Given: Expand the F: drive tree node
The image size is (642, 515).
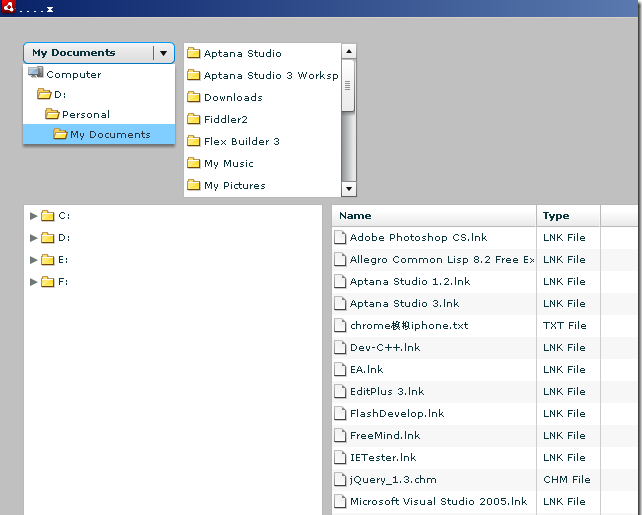Looking at the screenshot, I should point(34,282).
